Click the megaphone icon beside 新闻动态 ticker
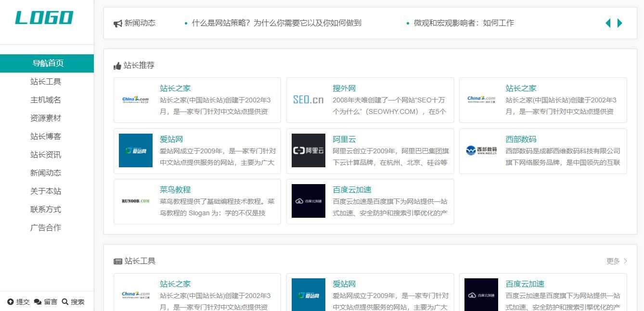 118,24
